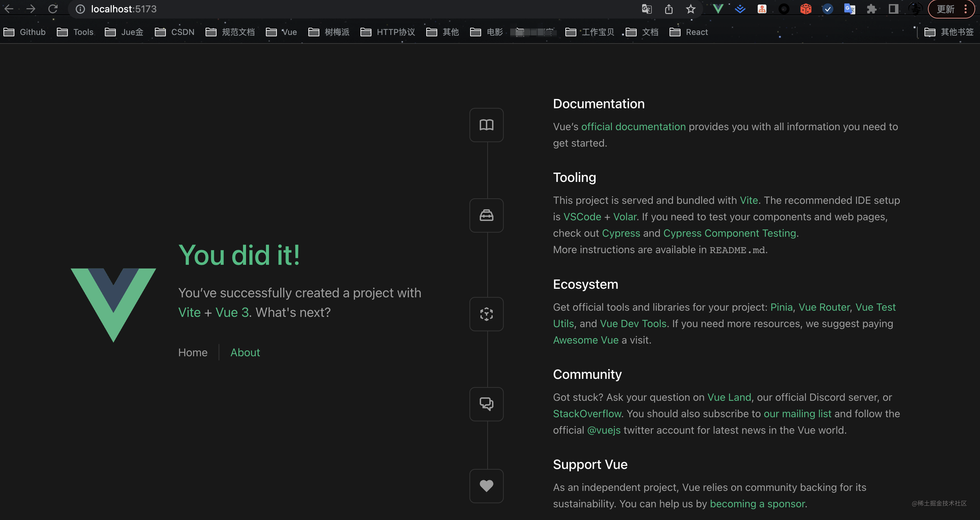Select Home navigation link
Image resolution: width=980 pixels, height=520 pixels.
coord(193,352)
